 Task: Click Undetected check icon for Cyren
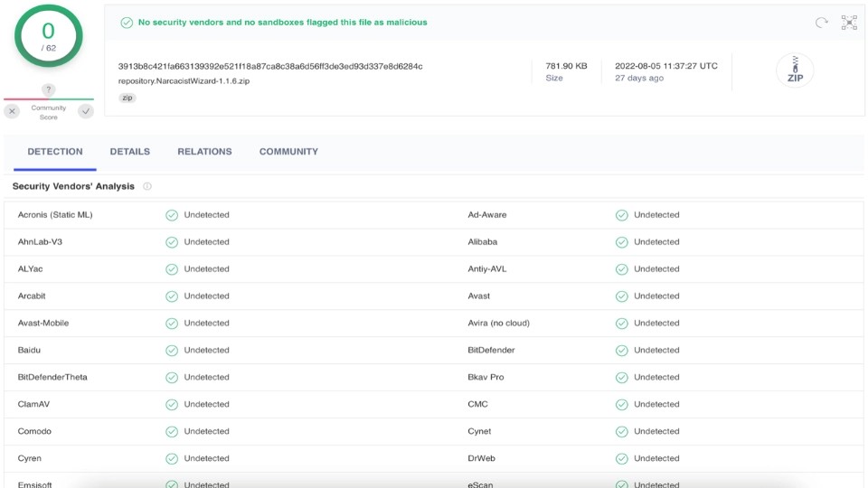click(x=172, y=459)
